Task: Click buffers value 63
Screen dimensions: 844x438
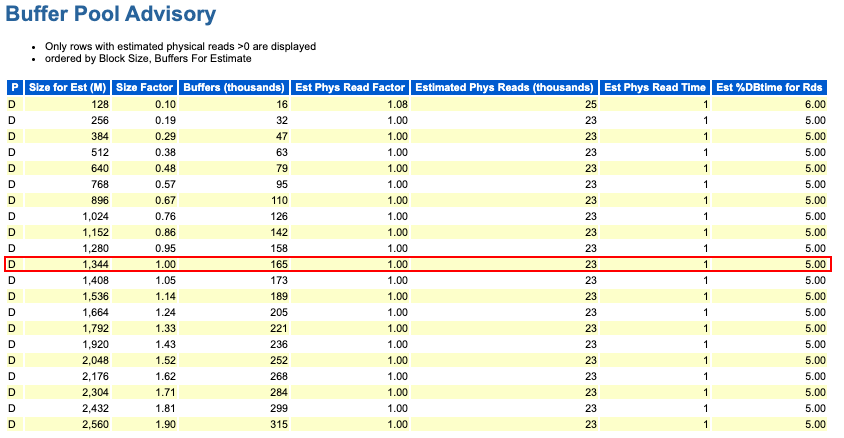Action: tap(282, 152)
